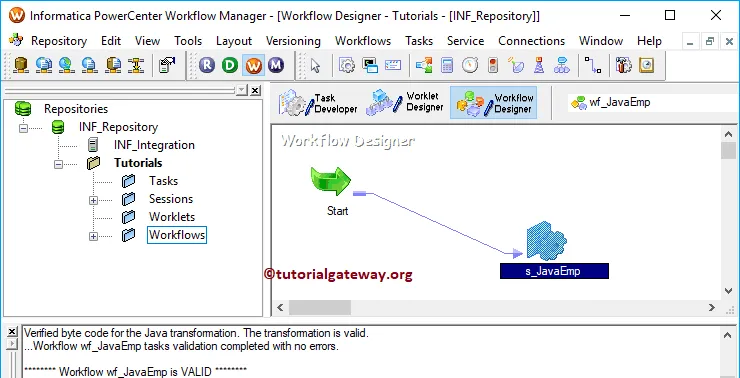Activate the Link Tasks connector tool
The width and height of the screenshot is (740, 378).
593,65
